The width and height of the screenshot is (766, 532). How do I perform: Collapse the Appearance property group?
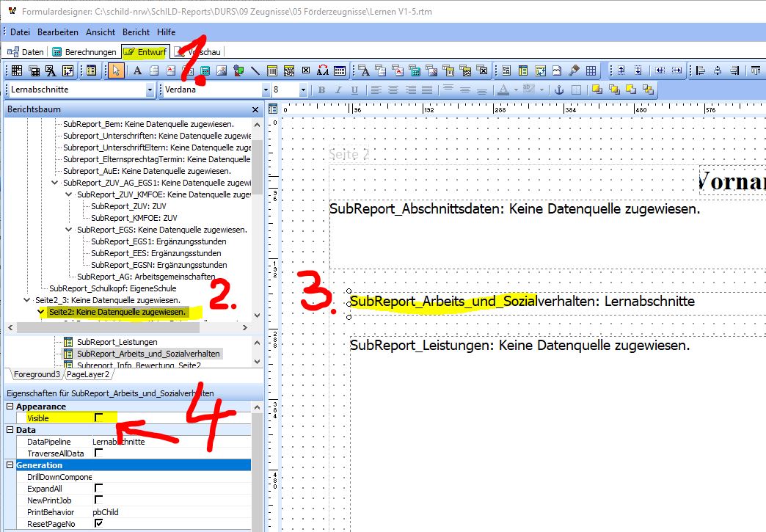tap(10, 406)
